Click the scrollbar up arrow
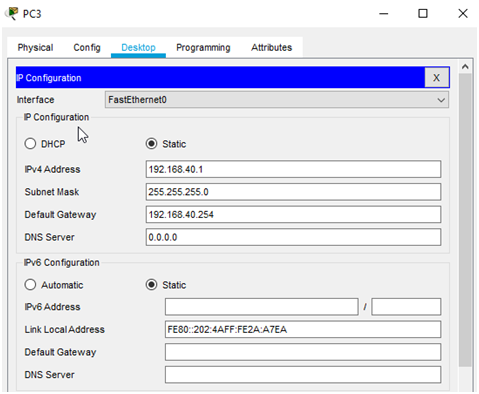Screen dimensions: 479x394 (x=465, y=67)
